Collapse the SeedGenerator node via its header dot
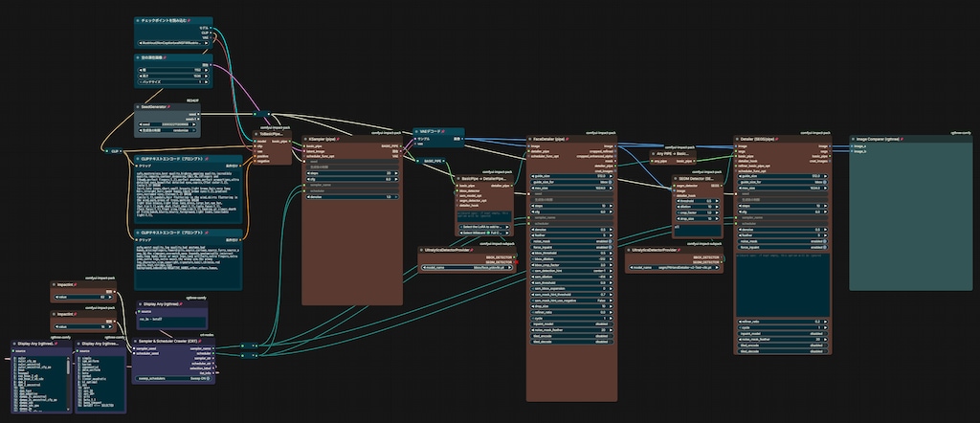Screen dimensions: 980x423 click(x=138, y=107)
